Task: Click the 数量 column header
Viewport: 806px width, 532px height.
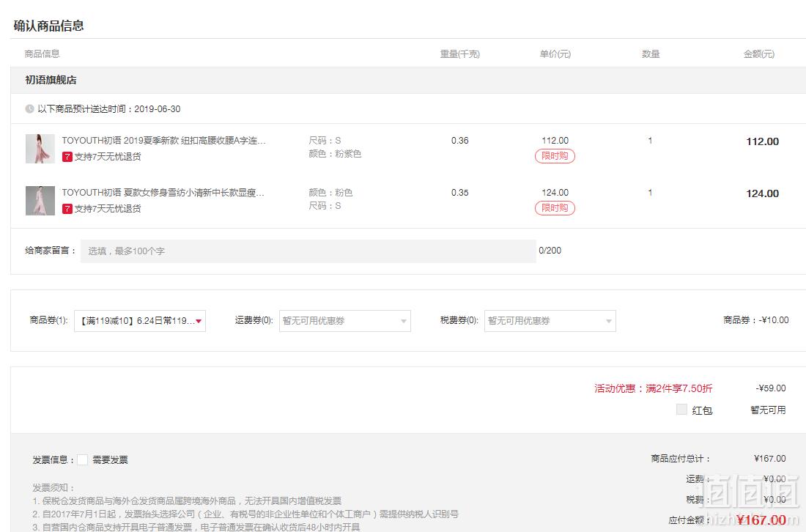Action: 650,54
